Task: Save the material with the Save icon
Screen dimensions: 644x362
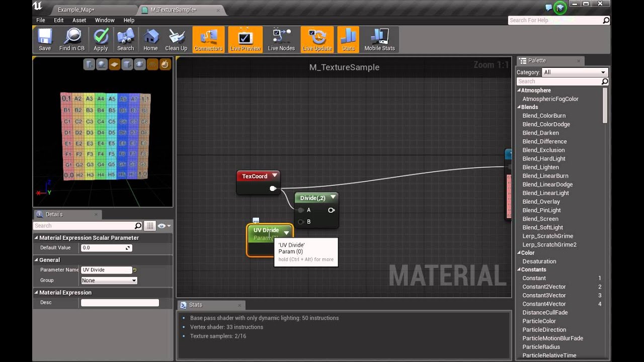Action: tap(45, 40)
